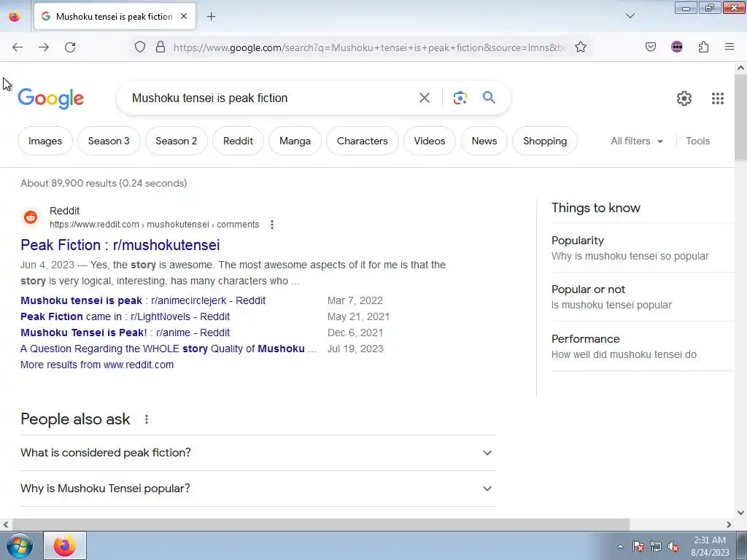The image size is (747, 560).
Task: Click the Reddit favicon on the first result
Action: coord(31,217)
